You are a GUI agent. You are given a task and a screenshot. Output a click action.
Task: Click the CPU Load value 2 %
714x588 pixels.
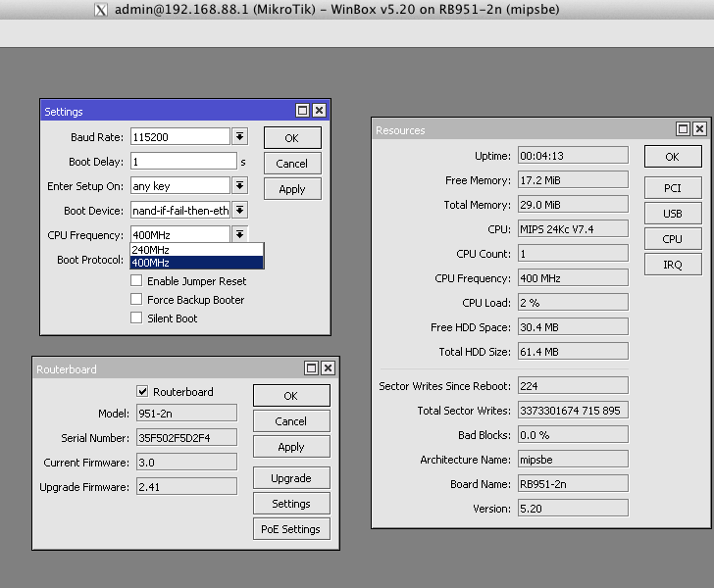(x=573, y=302)
